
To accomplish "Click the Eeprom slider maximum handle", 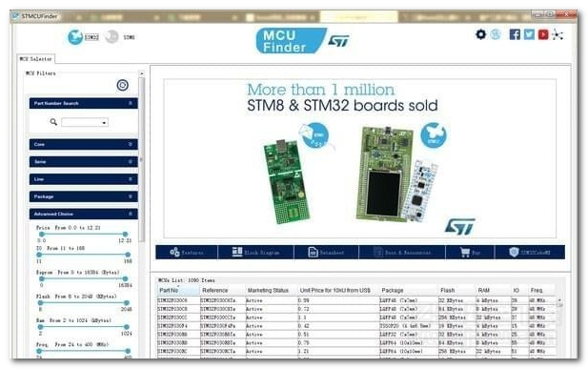I will click(125, 279).
